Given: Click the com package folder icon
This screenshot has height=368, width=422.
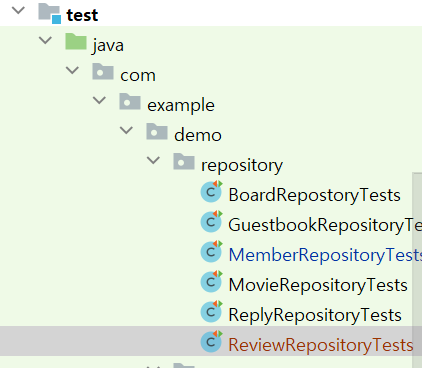Looking at the screenshot, I should tap(103, 72).
